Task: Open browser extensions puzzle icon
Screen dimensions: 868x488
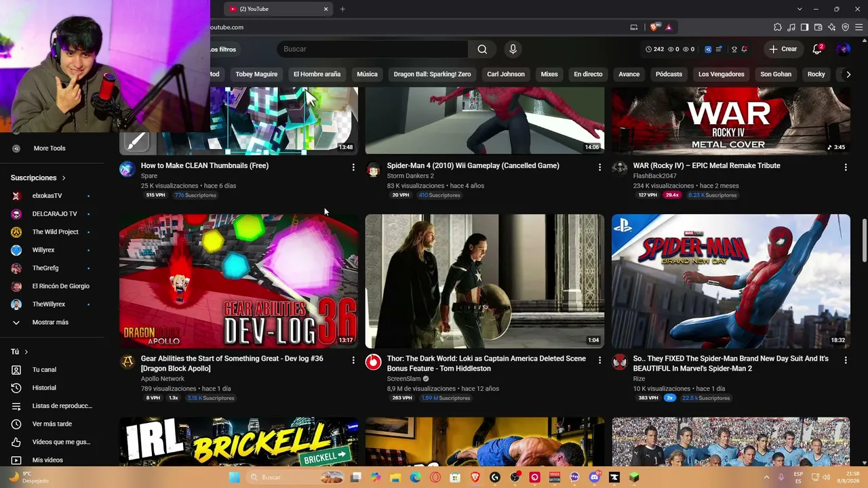Action: 777,27
